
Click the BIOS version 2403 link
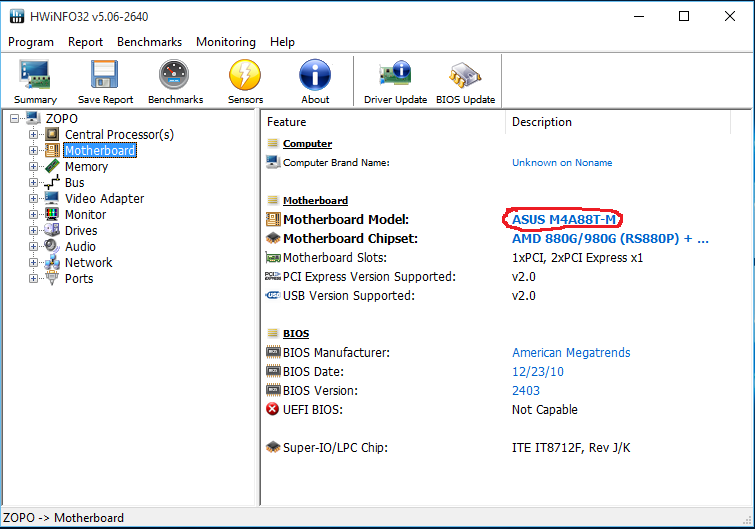click(x=526, y=390)
